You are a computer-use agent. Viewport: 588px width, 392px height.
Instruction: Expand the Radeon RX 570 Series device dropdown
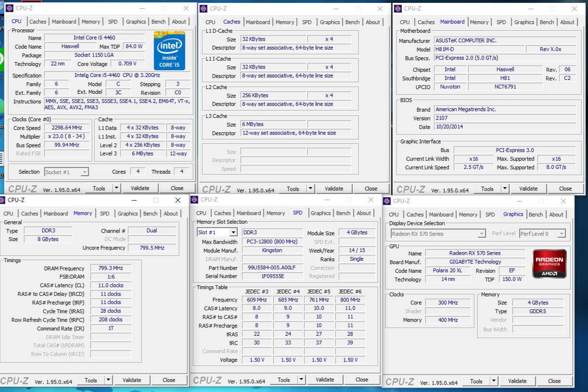[481, 234]
